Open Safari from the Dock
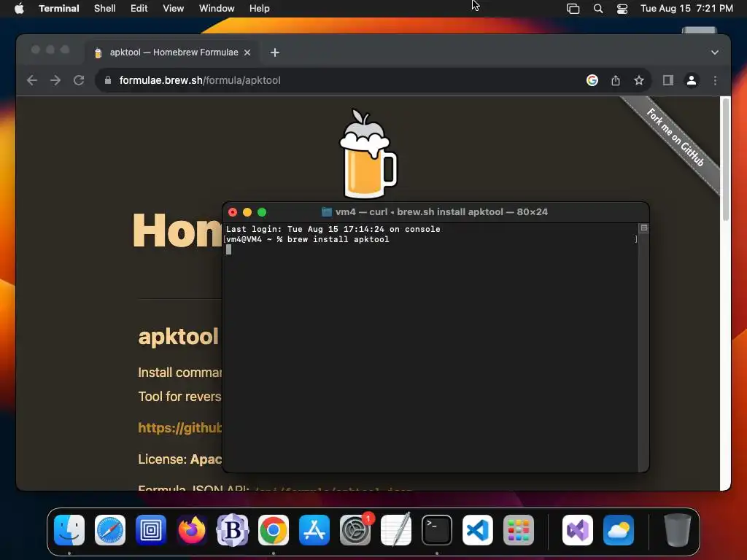 (x=110, y=530)
